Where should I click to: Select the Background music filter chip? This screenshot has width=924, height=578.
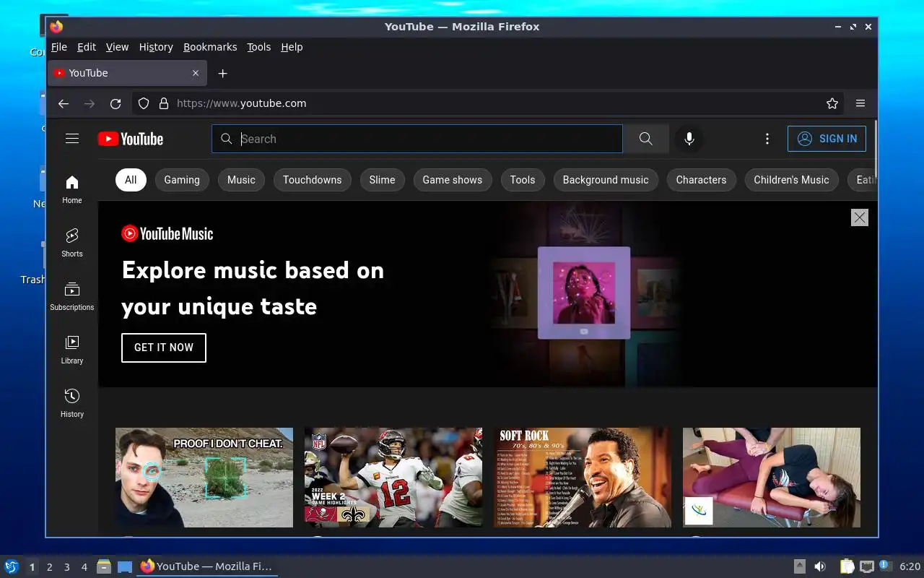(606, 180)
